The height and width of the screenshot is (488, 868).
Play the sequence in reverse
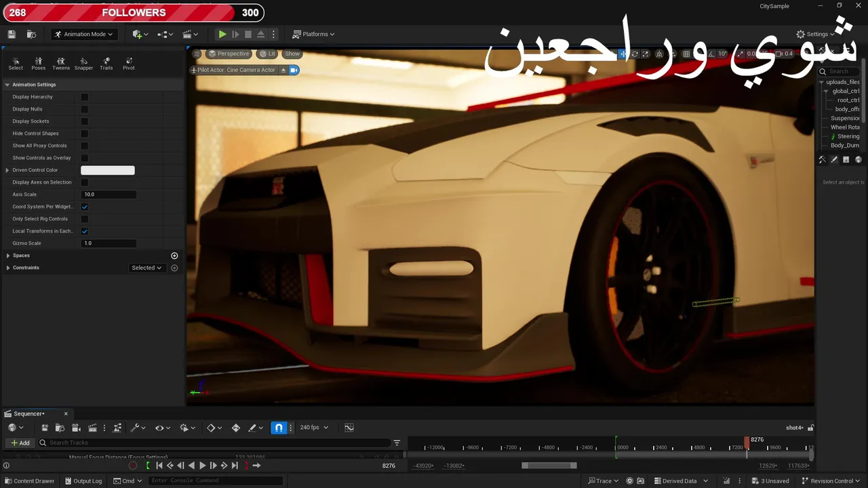point(191,466)
